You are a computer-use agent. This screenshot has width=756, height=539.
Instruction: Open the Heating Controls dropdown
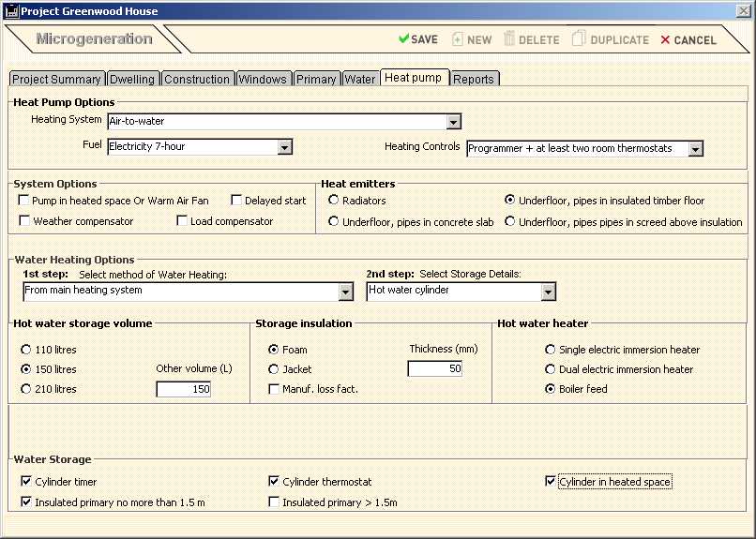tap(694, 149)
